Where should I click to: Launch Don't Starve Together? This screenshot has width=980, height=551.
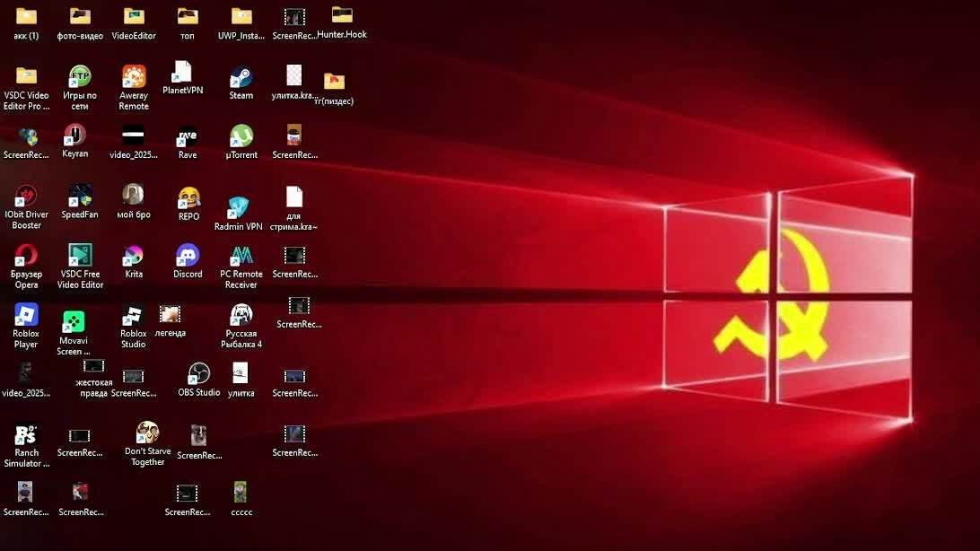click(x=147, y=433)
